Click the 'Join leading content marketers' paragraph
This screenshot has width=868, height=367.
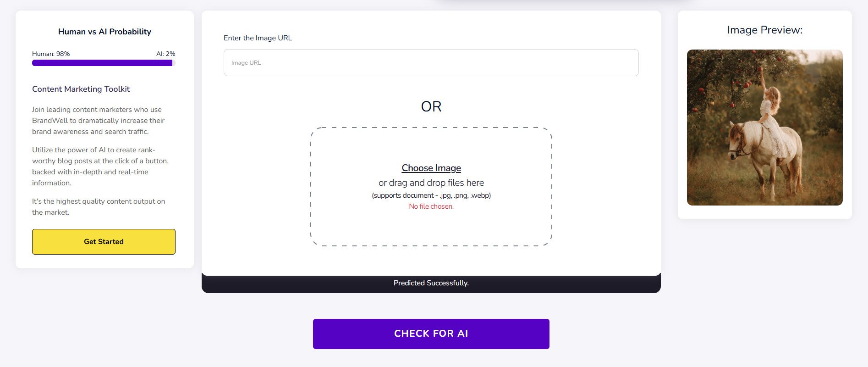[98, 121]
